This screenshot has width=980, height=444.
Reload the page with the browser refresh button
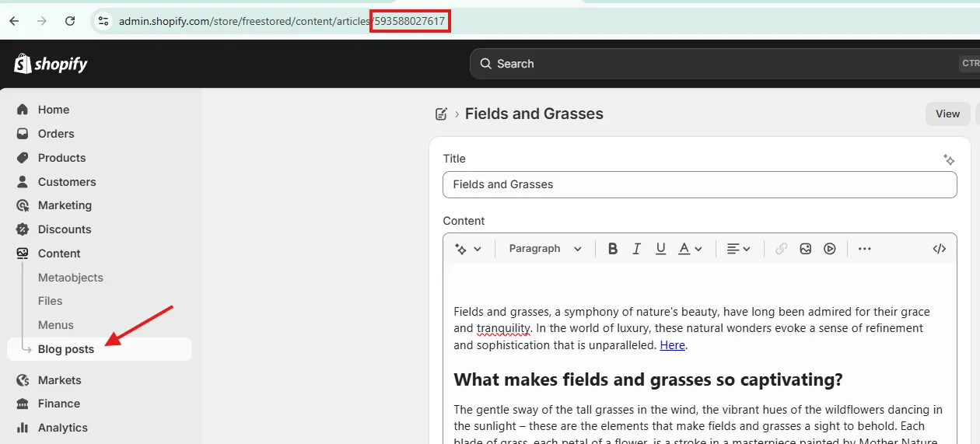[x=70, y=21]
